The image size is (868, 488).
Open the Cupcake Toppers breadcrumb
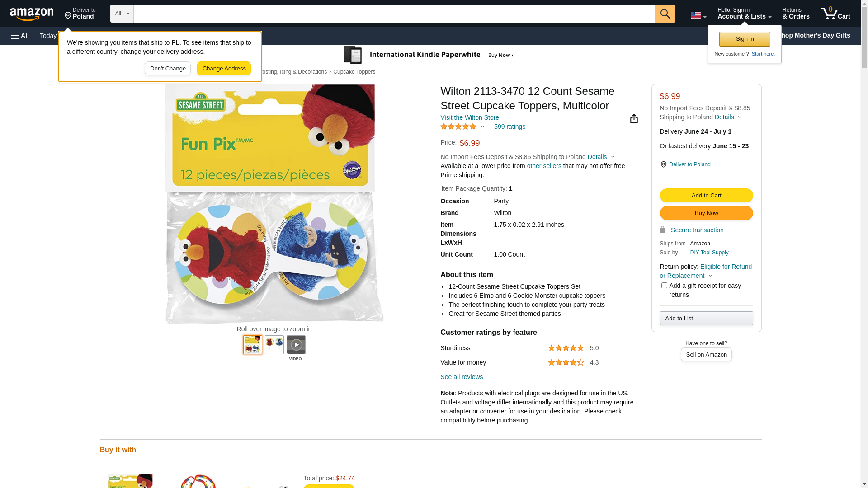pyautogui.click(x=354, y=72)
